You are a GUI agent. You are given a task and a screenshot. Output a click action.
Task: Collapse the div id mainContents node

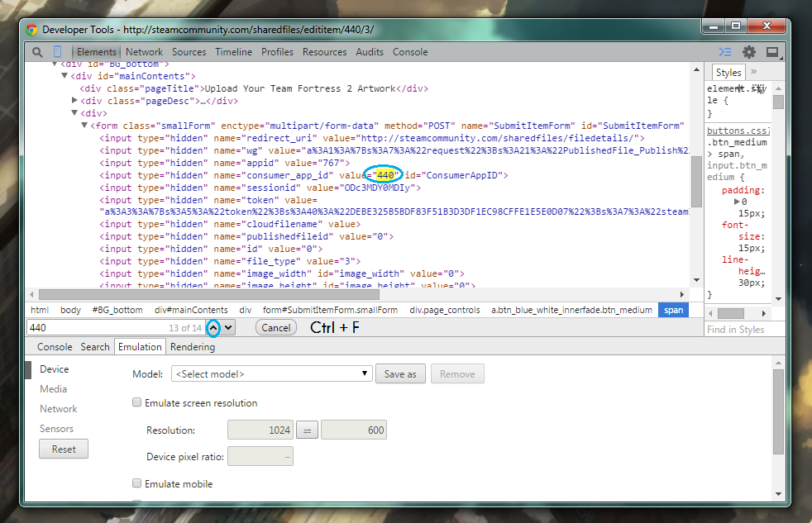pos(64,75)
